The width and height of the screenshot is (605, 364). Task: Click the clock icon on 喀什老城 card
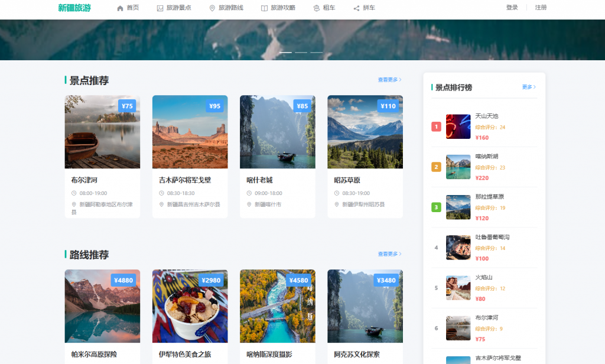click(249, 193)
